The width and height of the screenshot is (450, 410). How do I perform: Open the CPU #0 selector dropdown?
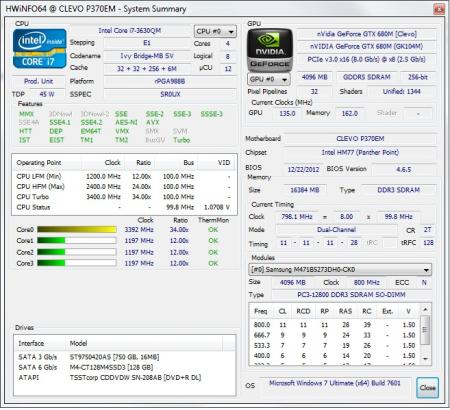pos(215,31)
